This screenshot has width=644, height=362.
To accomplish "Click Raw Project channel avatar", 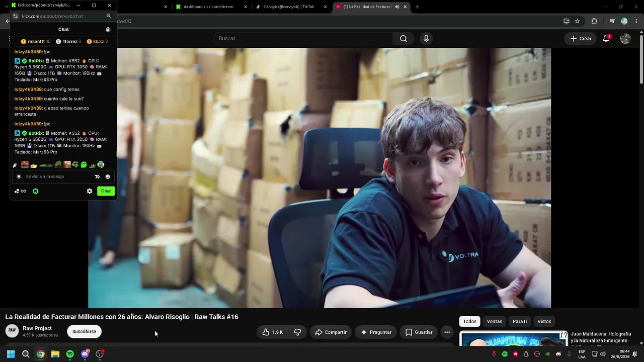I will [x=12, y=331].
